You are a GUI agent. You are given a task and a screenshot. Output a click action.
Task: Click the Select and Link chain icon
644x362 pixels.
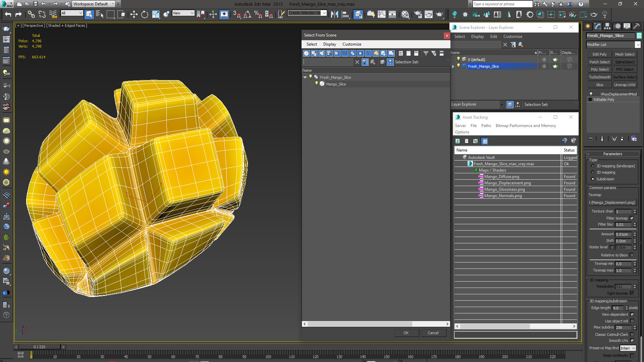click(31, 14)
